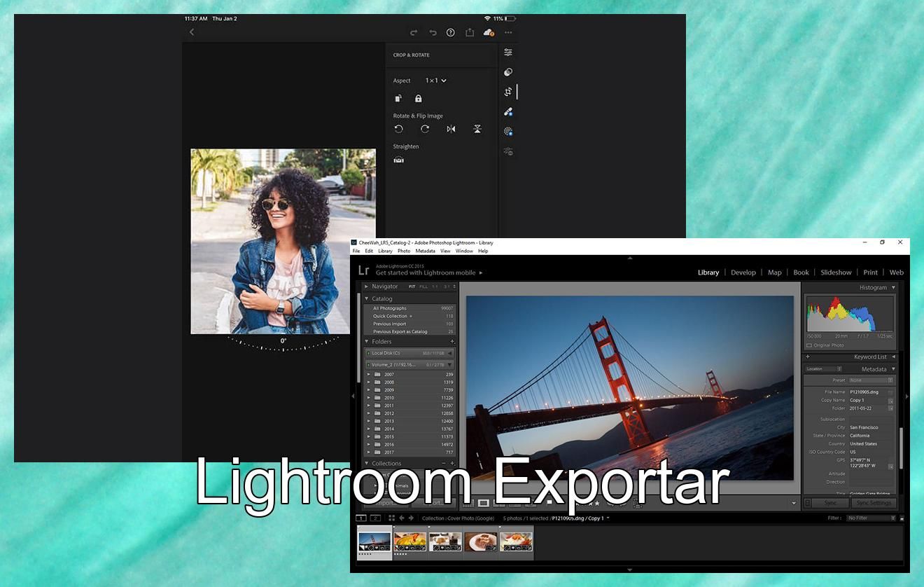Toggle the aspect ratio lock icon
Image resolution: width=924 pixels, height=587 pixels.
click(418, 99)
